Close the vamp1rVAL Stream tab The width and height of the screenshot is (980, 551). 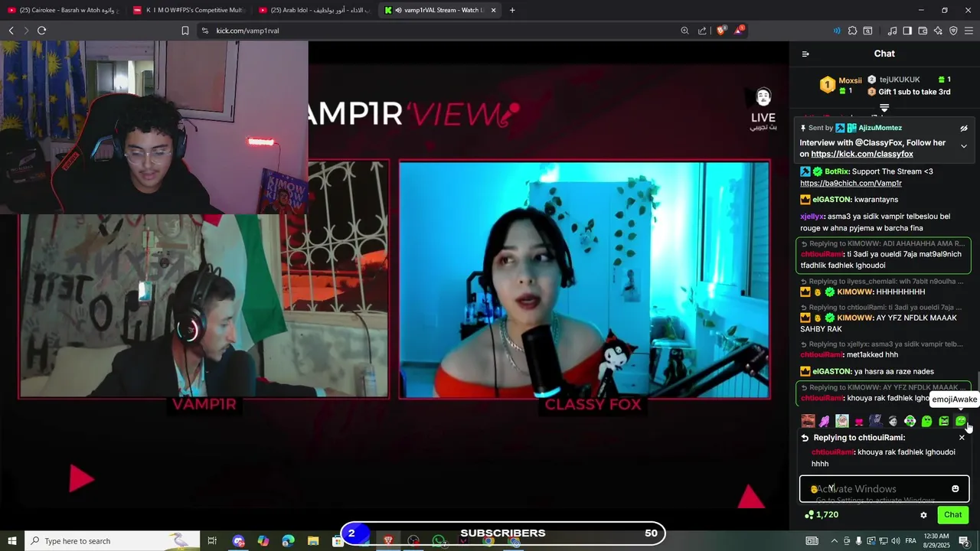pos(493,10)
